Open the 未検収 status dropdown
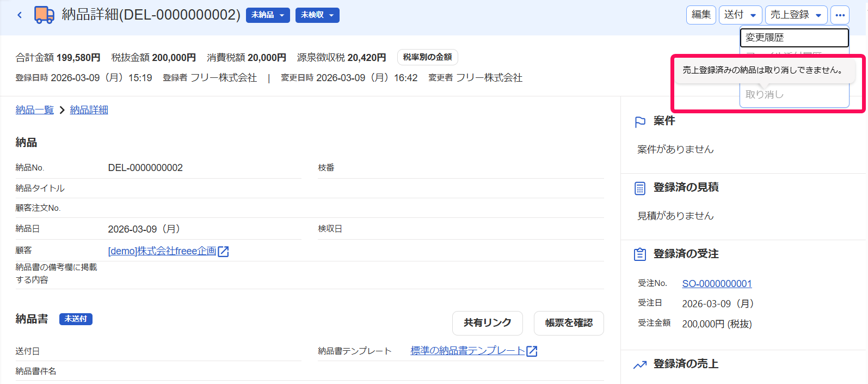The height and width of the screenshot is (384, 868). pos(317,15)
